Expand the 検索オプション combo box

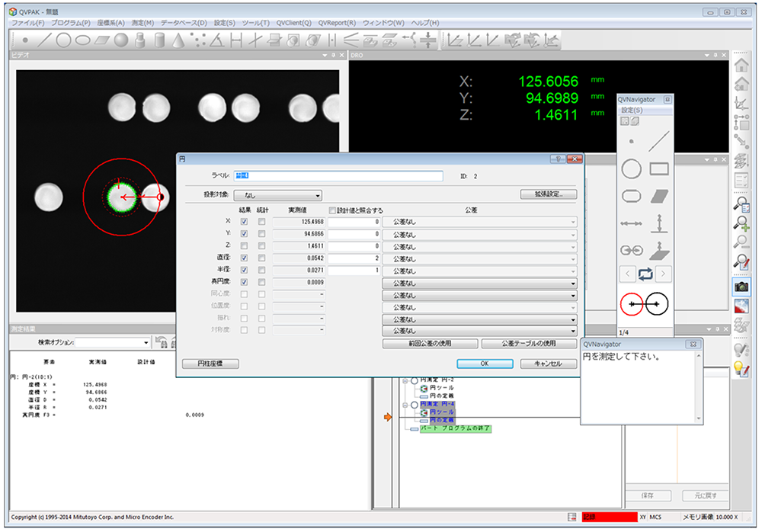click(111, 342)
